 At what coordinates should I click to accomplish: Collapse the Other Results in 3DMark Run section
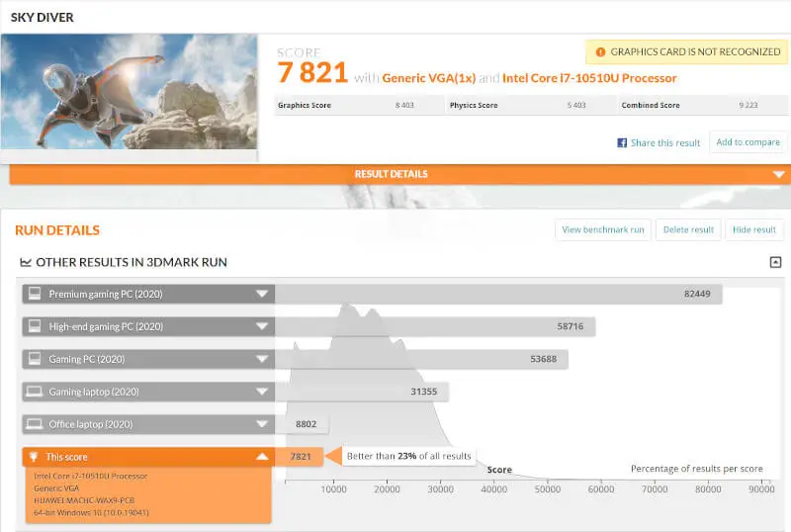(x=776, y=262)
